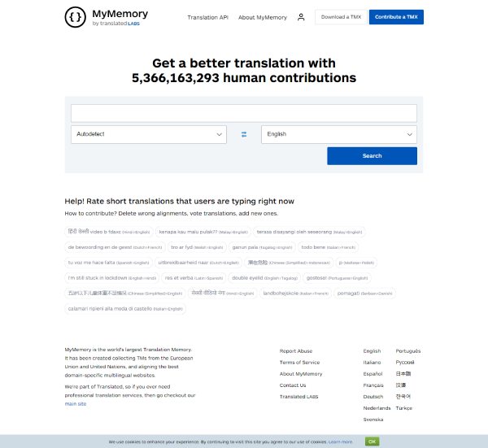
Task: Click the MyMemory logo icon
Action: [76, 17]
